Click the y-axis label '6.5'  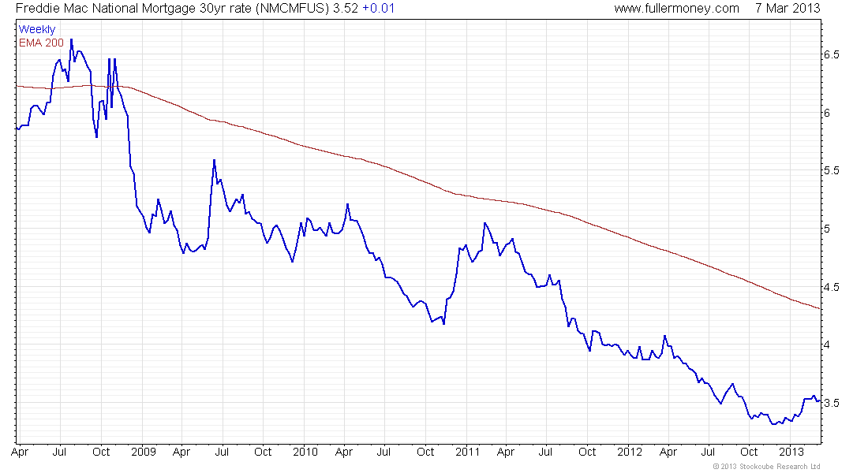point(832,54)
